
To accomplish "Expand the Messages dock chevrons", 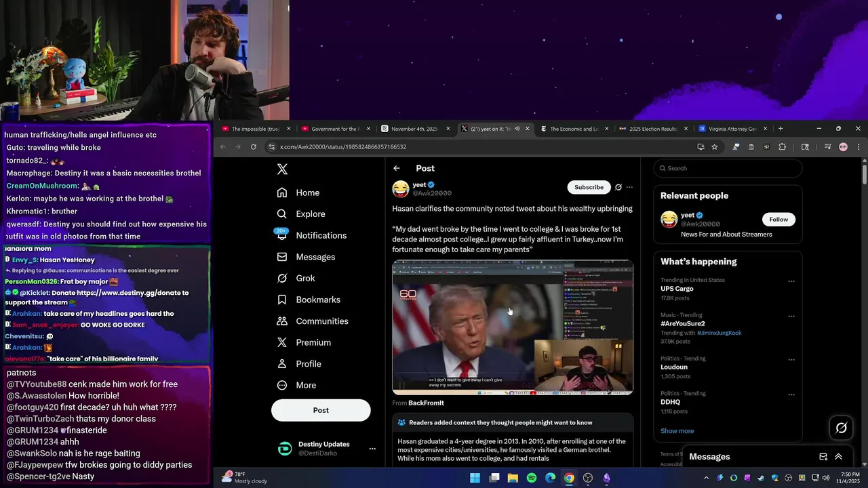I will (839, 457).
